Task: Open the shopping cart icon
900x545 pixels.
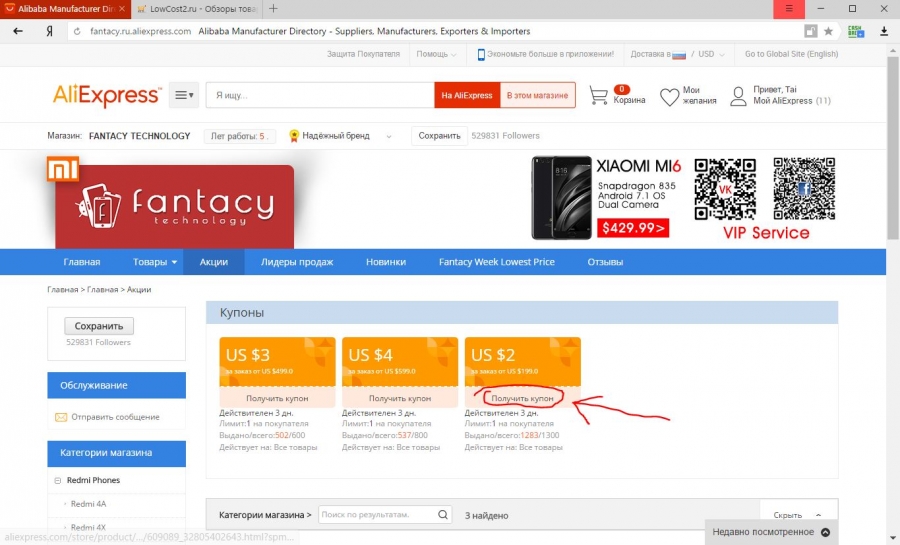Action: 598,95
